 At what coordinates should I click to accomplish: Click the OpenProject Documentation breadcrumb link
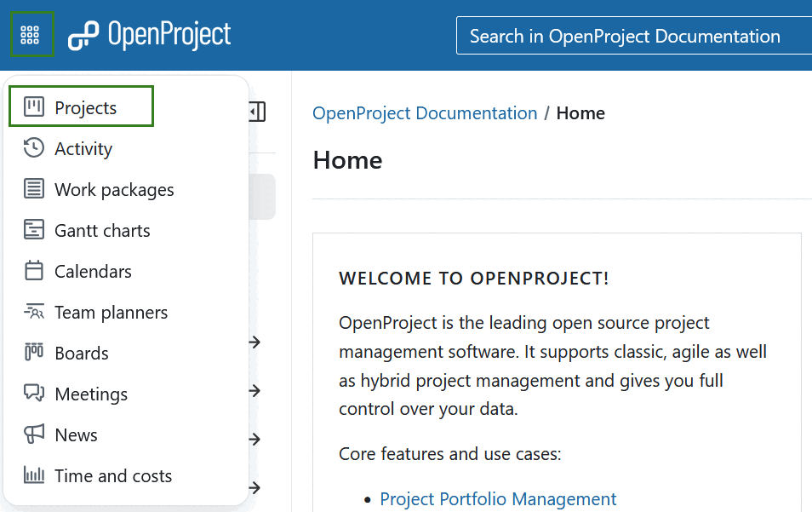(425, 112)
